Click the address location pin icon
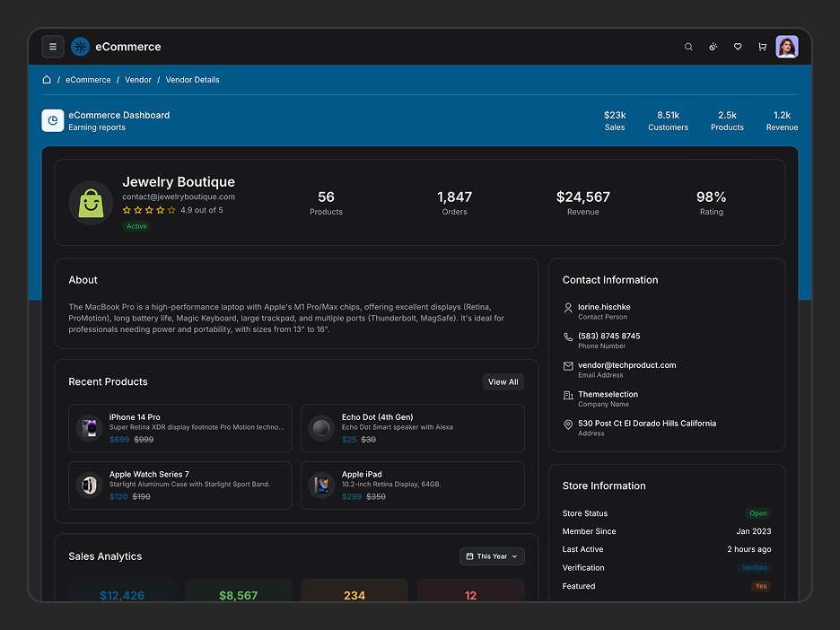 click(x=568, y=424)
